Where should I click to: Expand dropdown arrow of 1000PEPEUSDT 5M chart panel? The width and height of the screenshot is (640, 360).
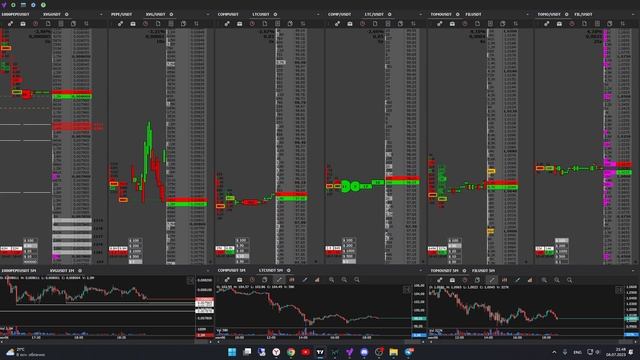pos(208,270)
